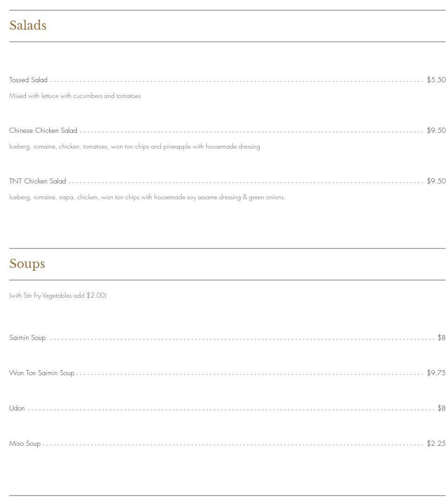Click the TNT Chicken Salad $9.50 price
448x503 pixels.
[x=436, y=181]
